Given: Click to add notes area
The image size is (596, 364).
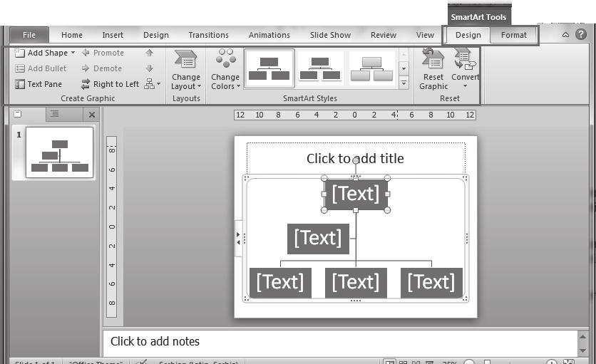Looking at the screenshot, I should click(x=340, y=343).
